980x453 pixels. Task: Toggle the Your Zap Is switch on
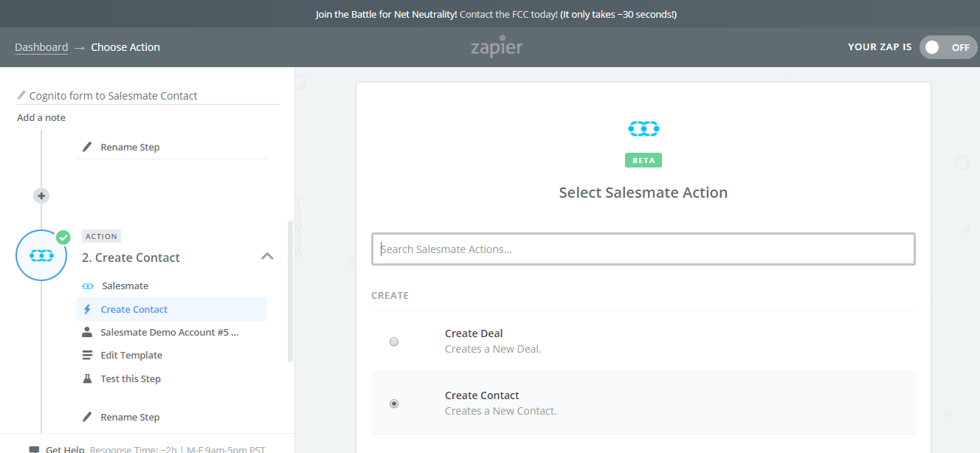point(948,47)
